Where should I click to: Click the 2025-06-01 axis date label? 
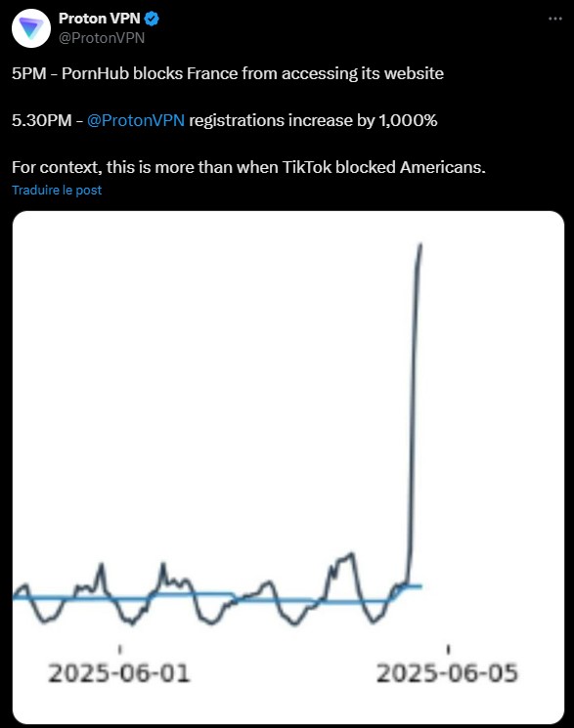tap(119, 672)
